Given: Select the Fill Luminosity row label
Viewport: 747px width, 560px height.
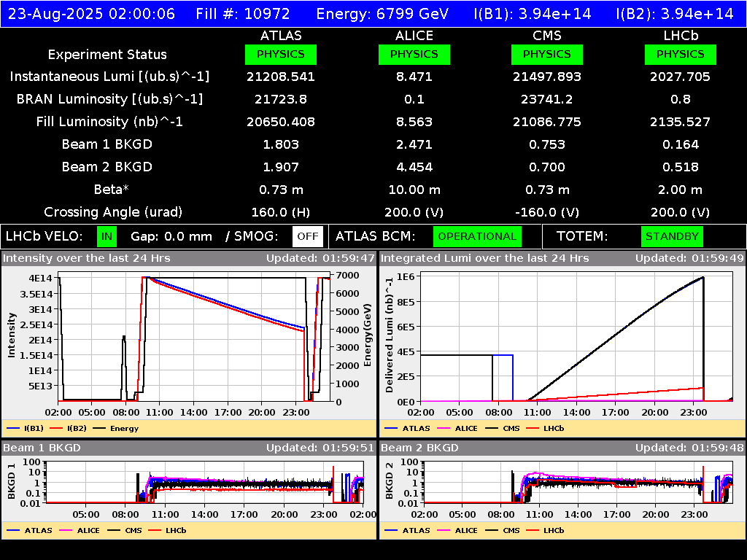Looking at the screenshot, I should pyautogui.click(x=109, y=122).
